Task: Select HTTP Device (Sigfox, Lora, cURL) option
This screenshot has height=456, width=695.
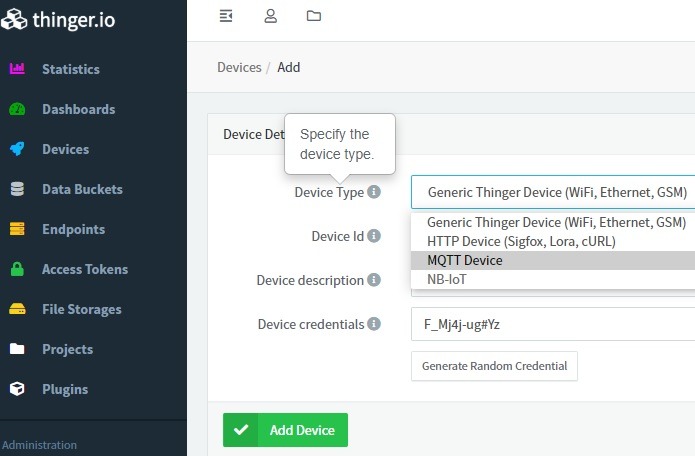Action: point(553,241)
